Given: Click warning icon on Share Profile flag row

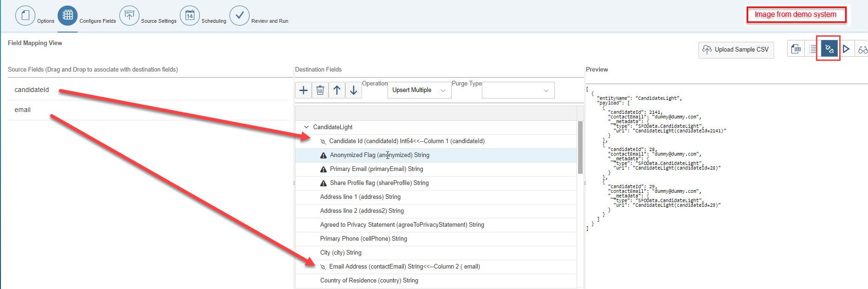Looking at the screenshot, I should (323, 183).
